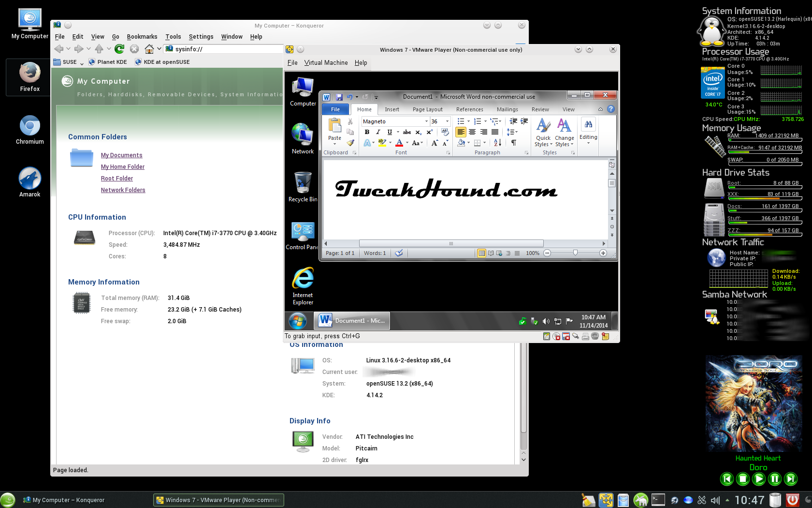Open Firefox desktop icon
This screenshot has height=508, width=812.
29,76
